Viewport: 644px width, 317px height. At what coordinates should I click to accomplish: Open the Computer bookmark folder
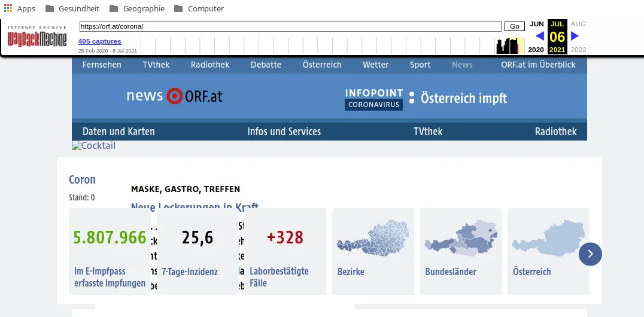point(199,8)
